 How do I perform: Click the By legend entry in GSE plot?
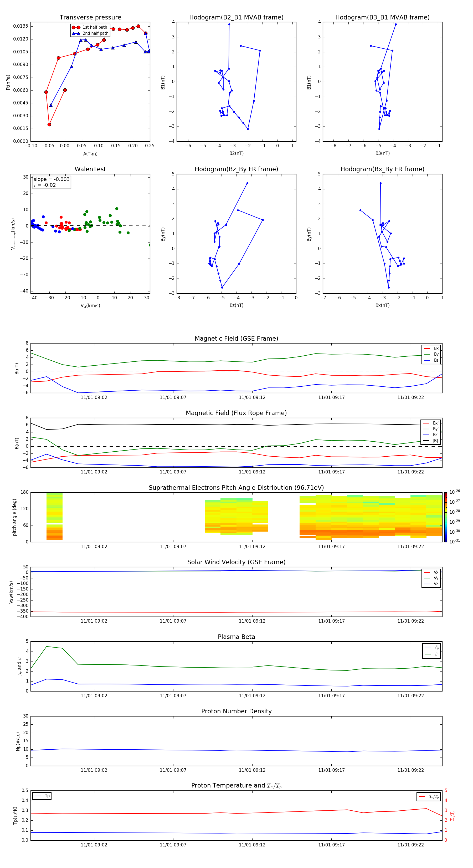pyautogui.click(x=431, y=354)
